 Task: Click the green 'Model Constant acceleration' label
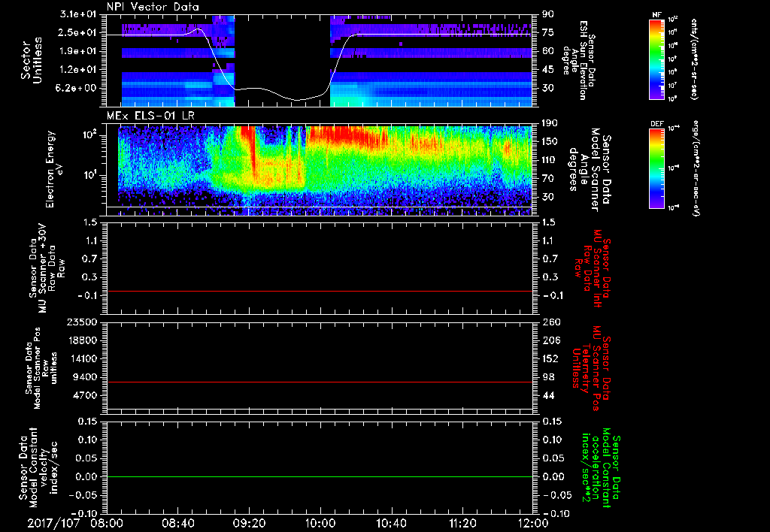point(601,469)
